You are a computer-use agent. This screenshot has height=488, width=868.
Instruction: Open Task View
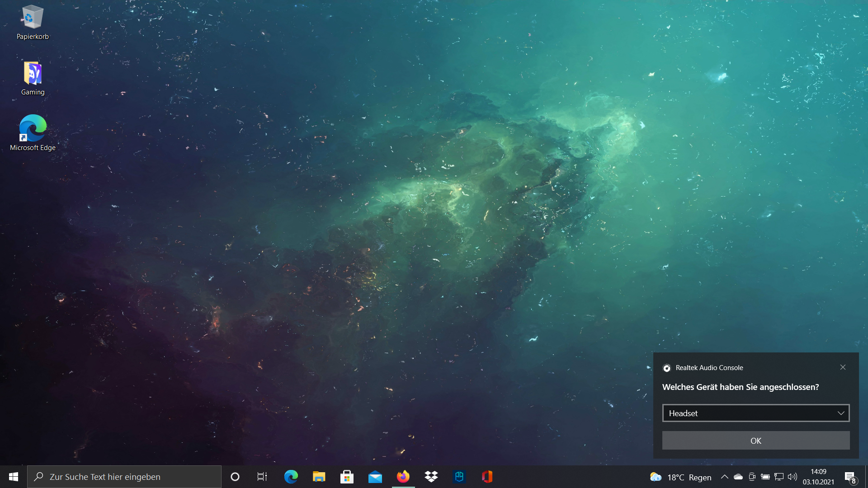[262, 477]
